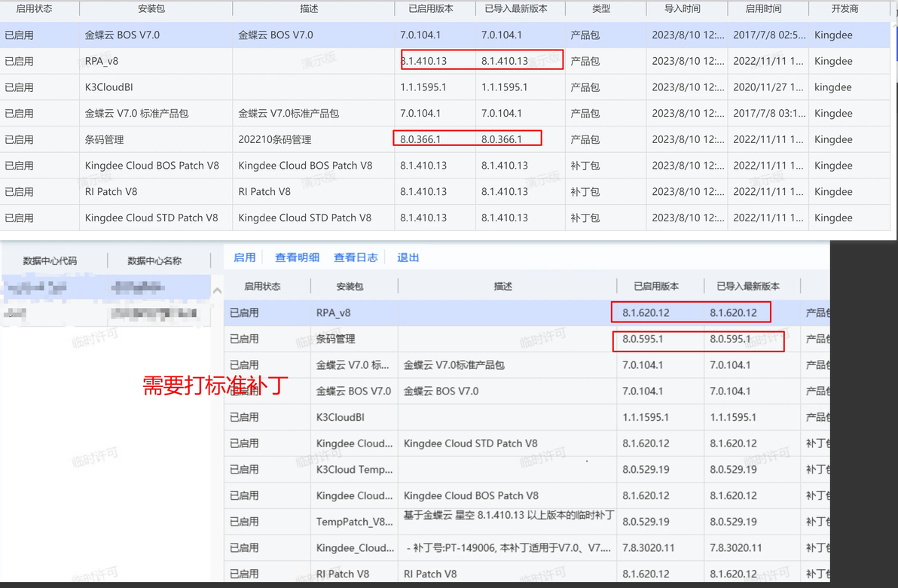Select the 数据中心代码 column header
The image size is (898, 588).
[50, 261]
